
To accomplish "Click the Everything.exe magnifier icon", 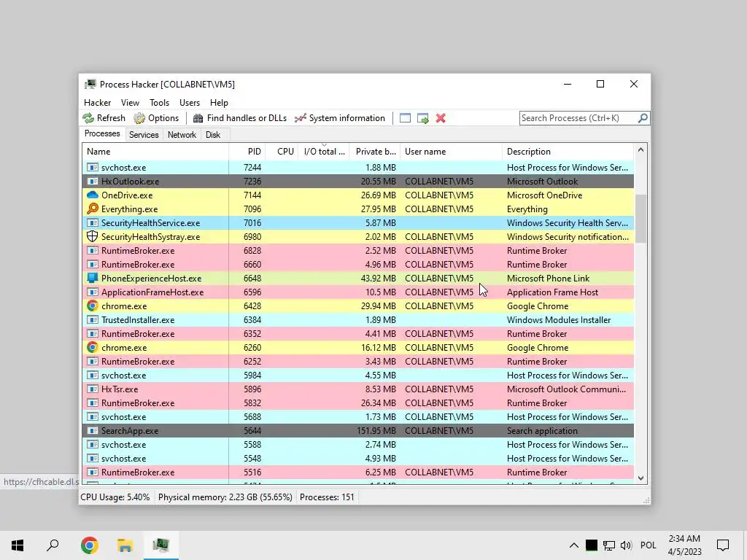I will pos(93,209).
